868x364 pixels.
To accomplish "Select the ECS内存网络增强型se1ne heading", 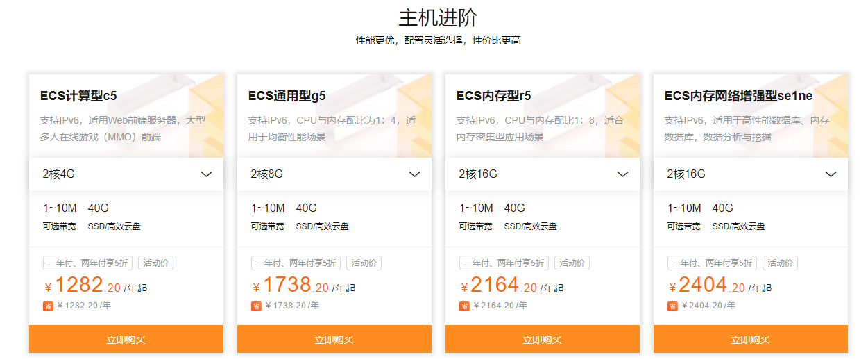I will pyautogui.click(x=738, y=96).
